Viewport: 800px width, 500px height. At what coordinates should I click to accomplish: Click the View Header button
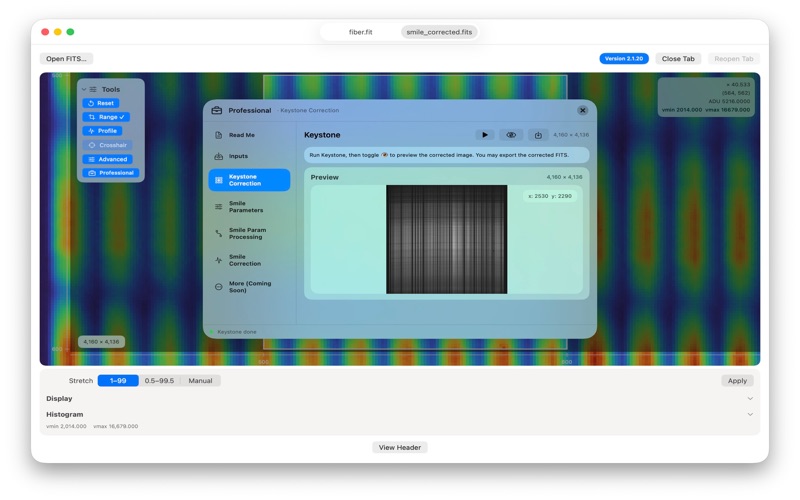tap(400, 447)
